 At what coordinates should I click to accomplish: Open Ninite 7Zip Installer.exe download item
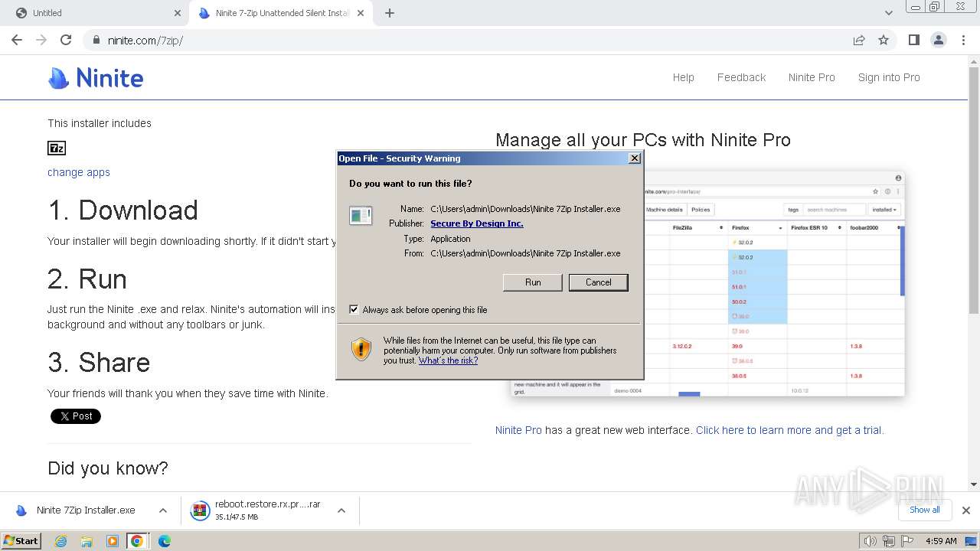click(77, 510)
